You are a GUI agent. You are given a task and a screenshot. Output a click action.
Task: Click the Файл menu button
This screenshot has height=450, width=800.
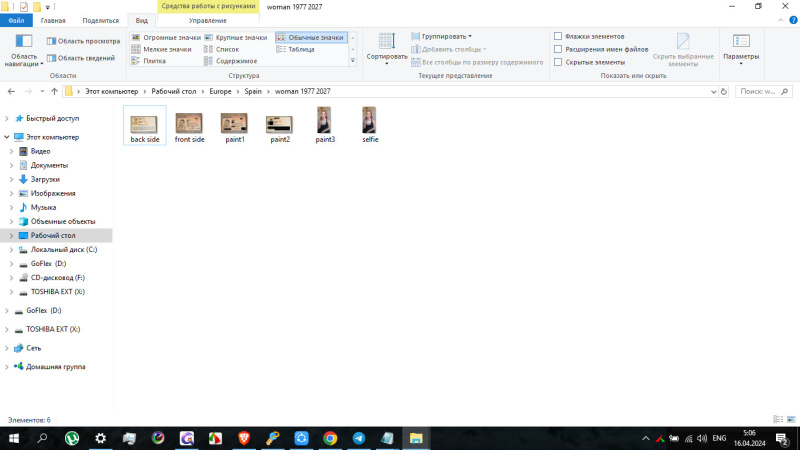tap(17, 20)
